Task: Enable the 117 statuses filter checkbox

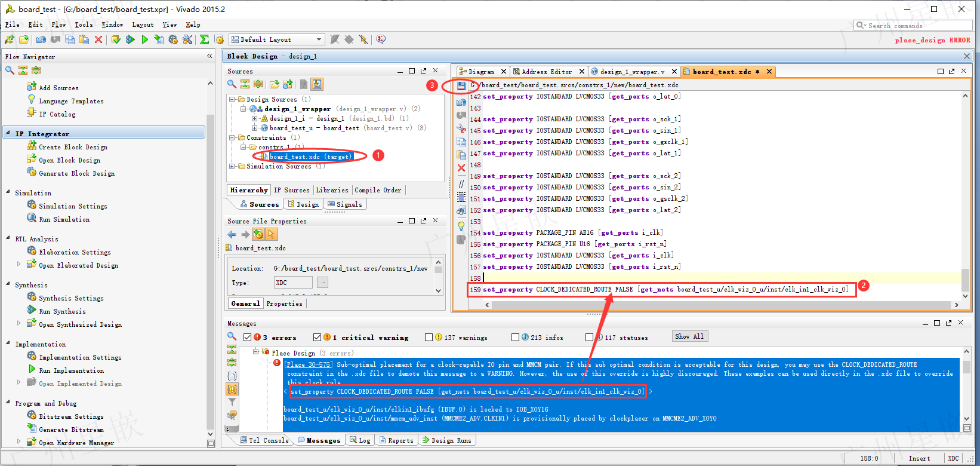Action: pos(589,338)
